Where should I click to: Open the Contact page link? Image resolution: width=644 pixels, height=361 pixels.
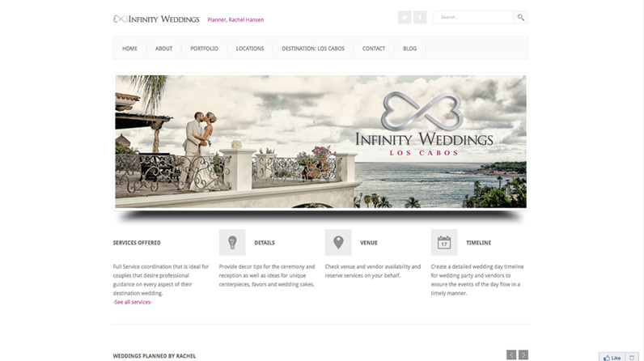pyautogui.click(x=374, y=49)
